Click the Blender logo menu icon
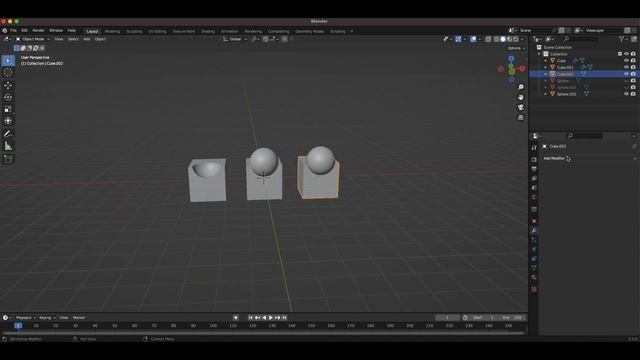The image size is (640, 360). tap(4, 31)
